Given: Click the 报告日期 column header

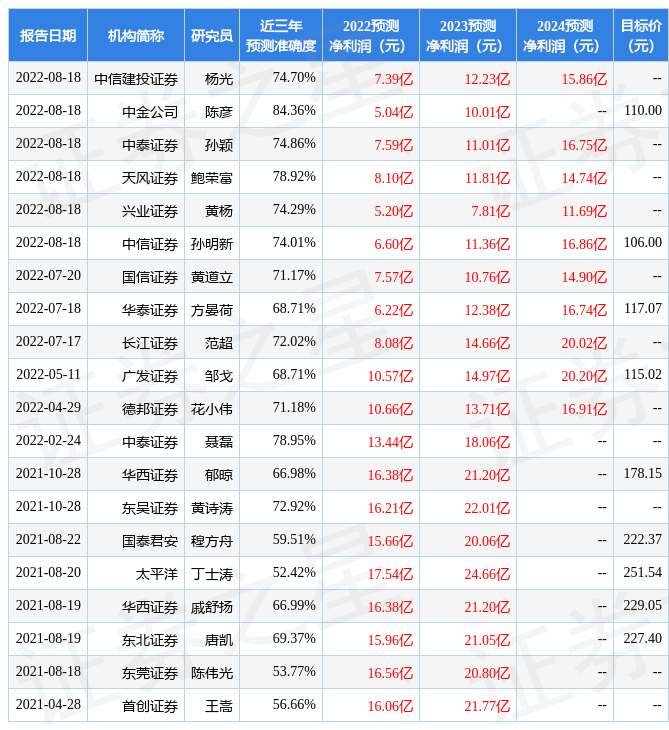Looking at the screenshot, I should coord(48,35).
